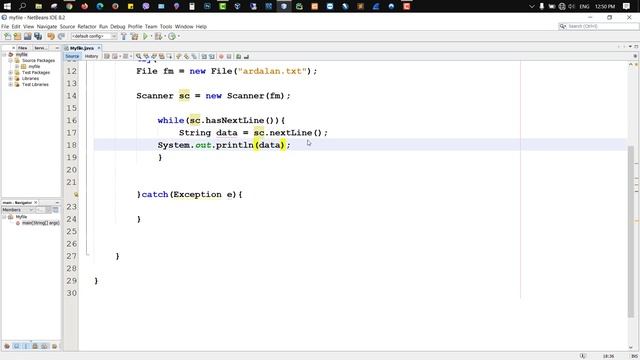Collapse the Source Packages node

[11, 60]
